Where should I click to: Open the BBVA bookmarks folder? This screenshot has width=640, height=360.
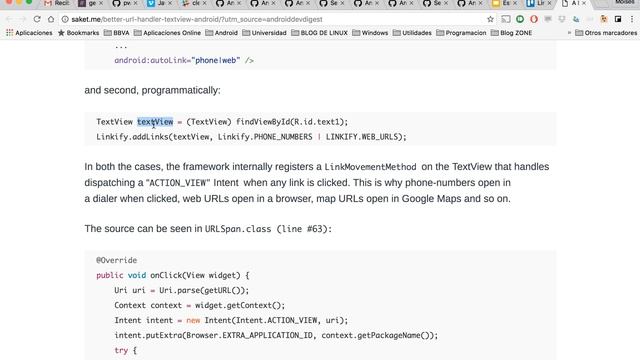click(116, 33)
